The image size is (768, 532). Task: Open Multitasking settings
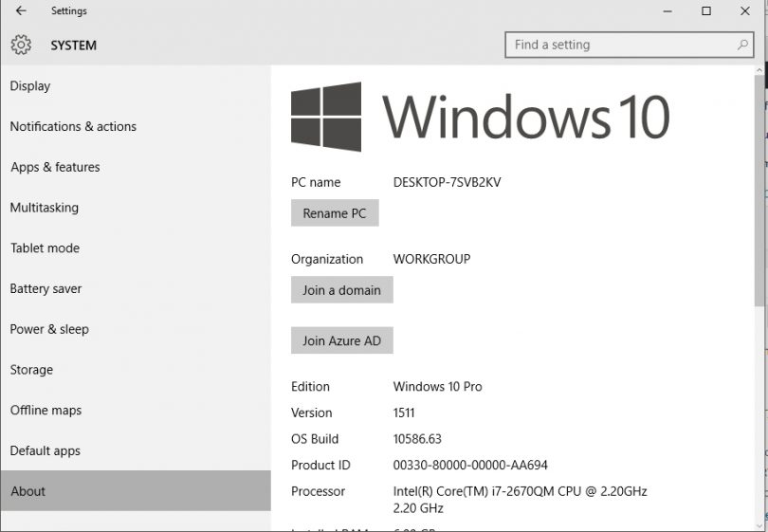click(45, 208)
